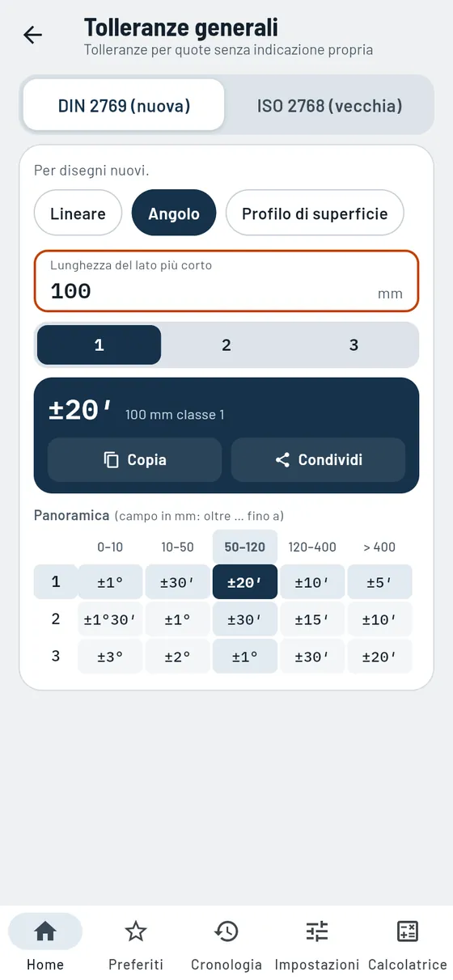Focus the Lunghezza del lato più corto field

point(226,281)
